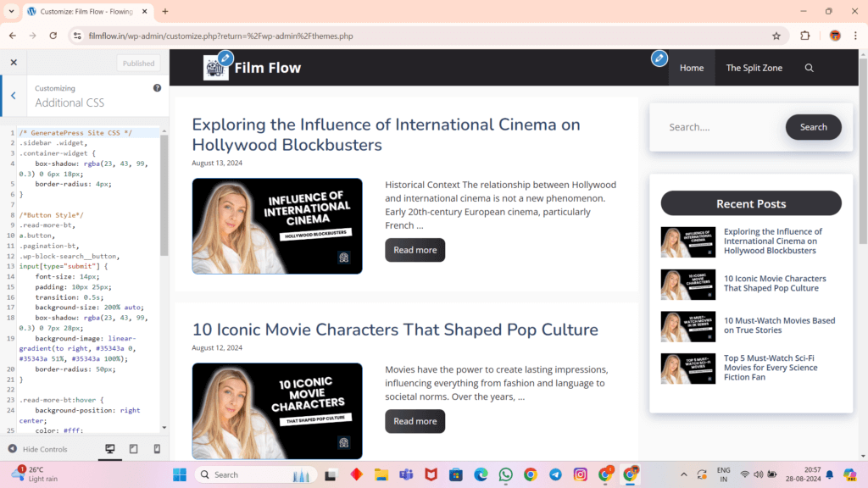Click Read more under International Cinema post
This screenshot has width=868, height=488.
click(415, 250)
